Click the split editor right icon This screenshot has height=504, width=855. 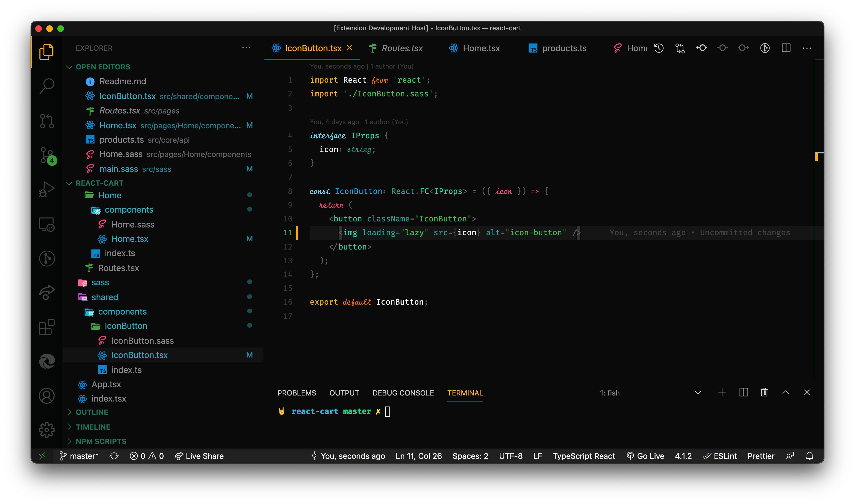[x=786, y=48]
